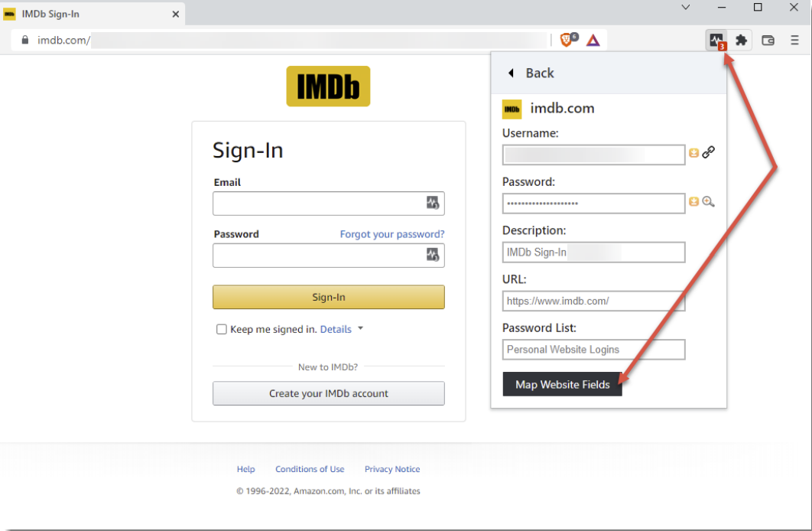This screenshot has width=812, height=531.
Task: Click the URL field in popup
Action: point(593,301)
